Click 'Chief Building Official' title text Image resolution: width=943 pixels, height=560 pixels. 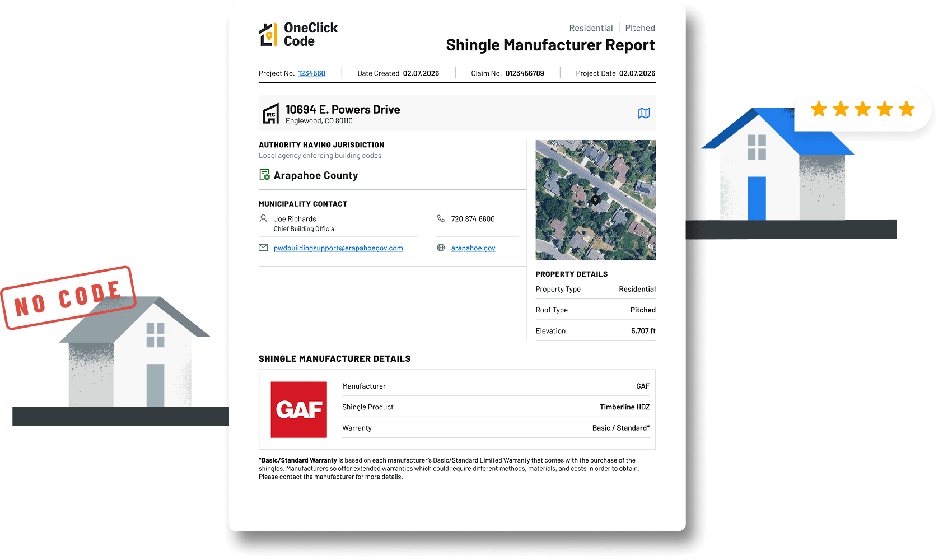pos(305,229)
